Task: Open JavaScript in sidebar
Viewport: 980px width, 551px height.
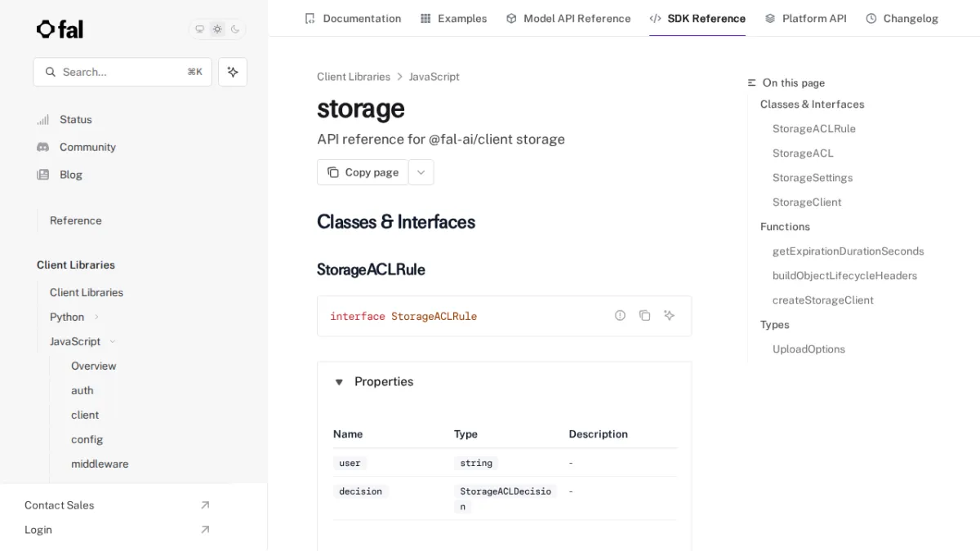Action: coord(75,341)
